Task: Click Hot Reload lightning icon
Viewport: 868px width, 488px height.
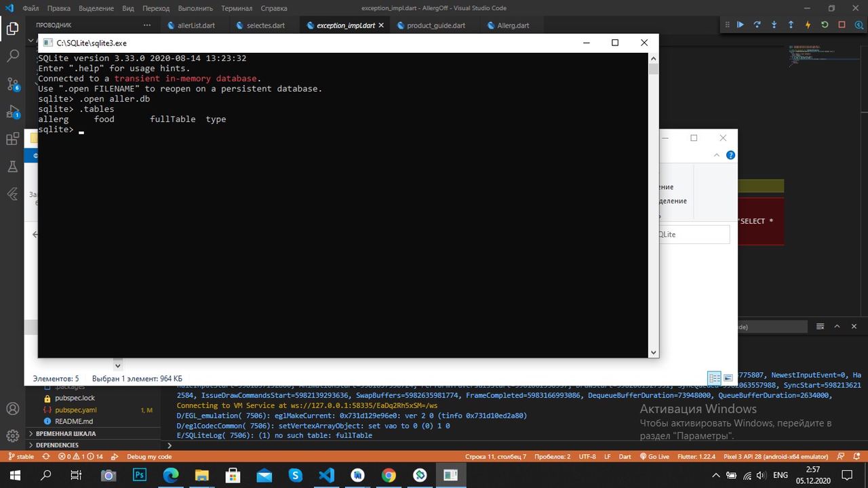Action: coord(808,25)
